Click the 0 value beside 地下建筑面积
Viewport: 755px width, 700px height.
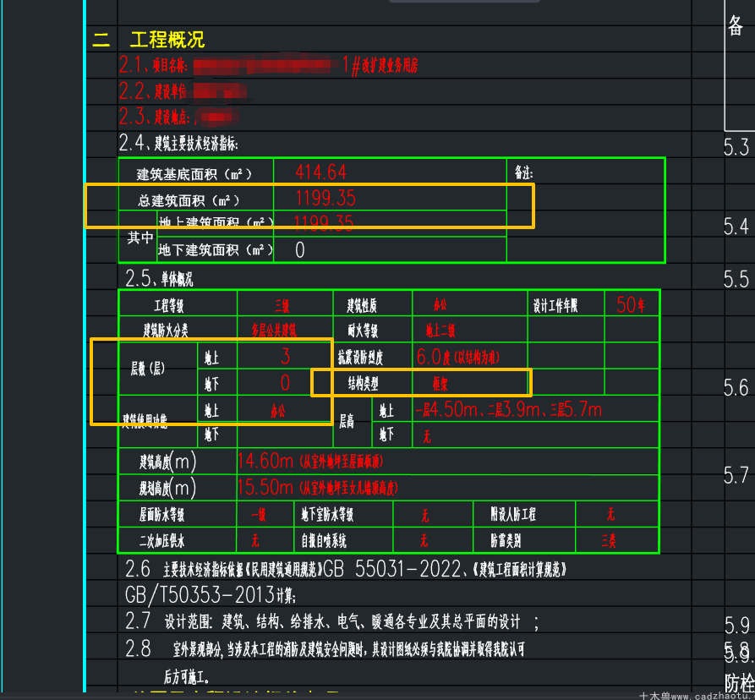click(299, 250)
